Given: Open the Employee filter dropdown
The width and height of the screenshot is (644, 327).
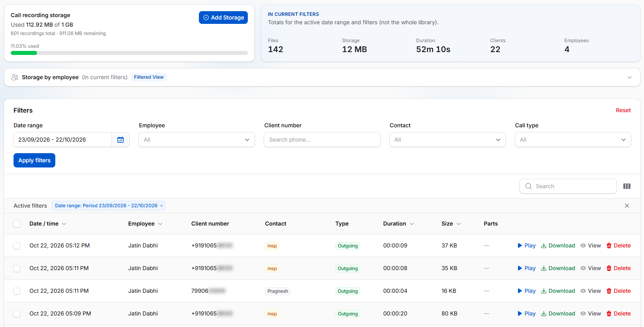Looking at the screenshot, I should pyautogui.click(x=197, y=140).
